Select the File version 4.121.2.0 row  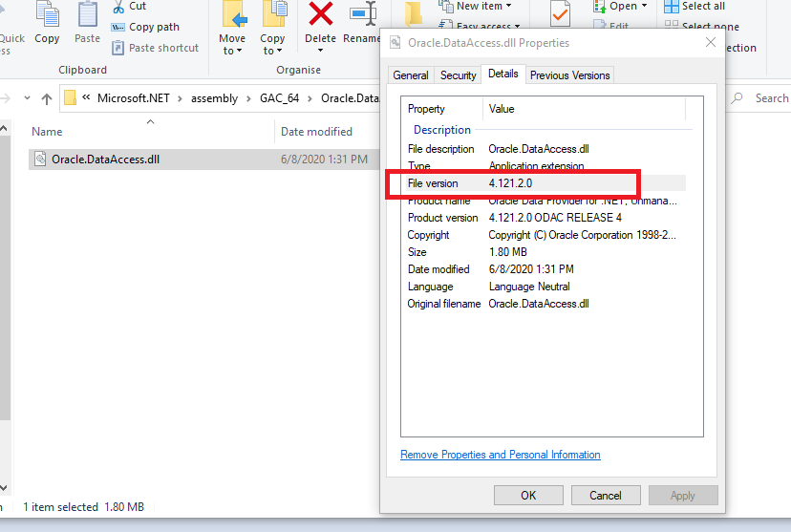pos(546,183)
